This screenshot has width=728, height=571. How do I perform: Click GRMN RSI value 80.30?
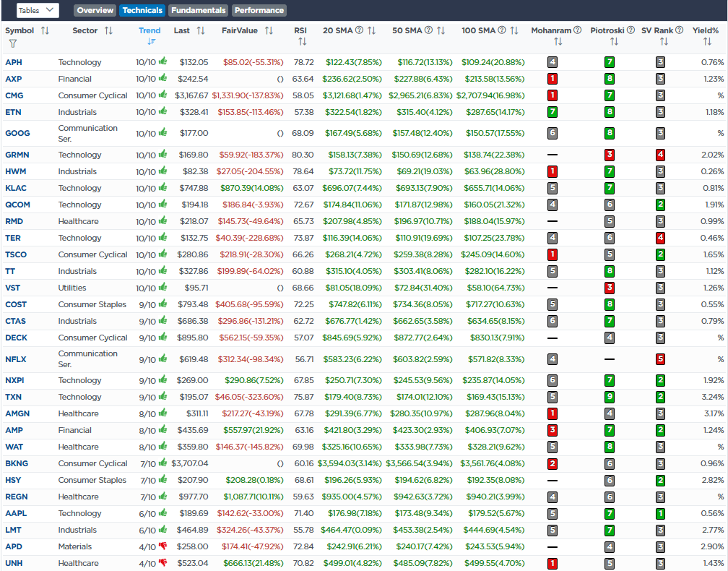click(303, 155)
